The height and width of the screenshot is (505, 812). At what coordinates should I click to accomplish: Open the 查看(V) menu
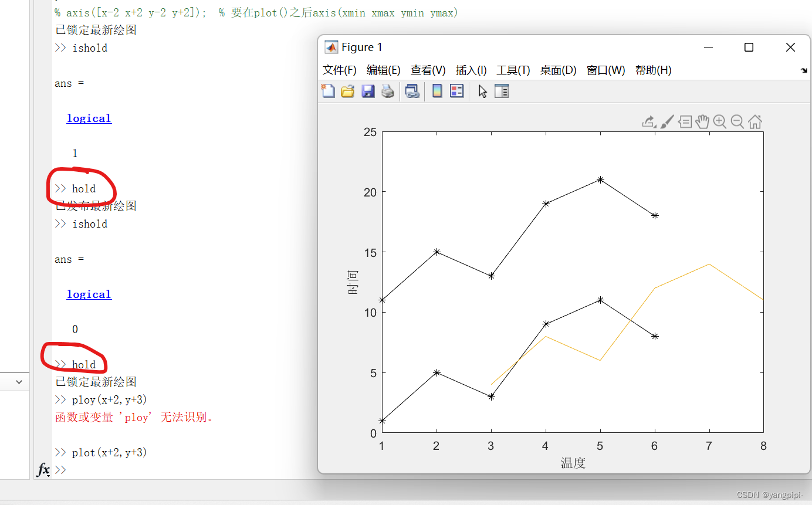428,70
